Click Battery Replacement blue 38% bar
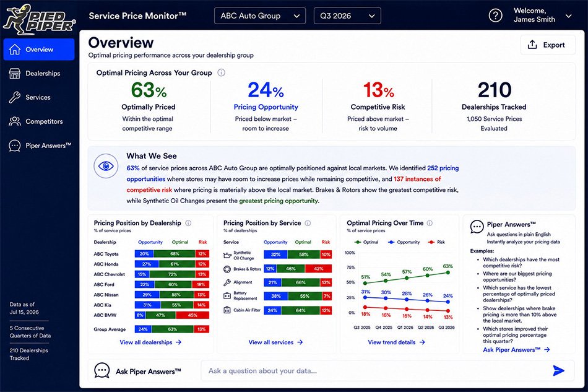 coord(275,296)
